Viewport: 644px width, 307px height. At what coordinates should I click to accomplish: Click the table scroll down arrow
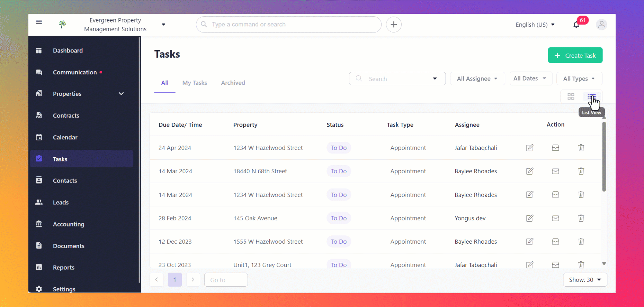point(604,264)
